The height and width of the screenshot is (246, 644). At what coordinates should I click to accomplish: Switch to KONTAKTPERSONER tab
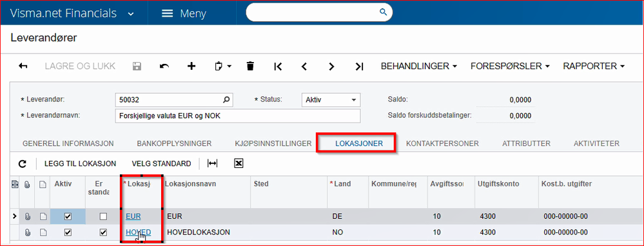click(442, 143)
